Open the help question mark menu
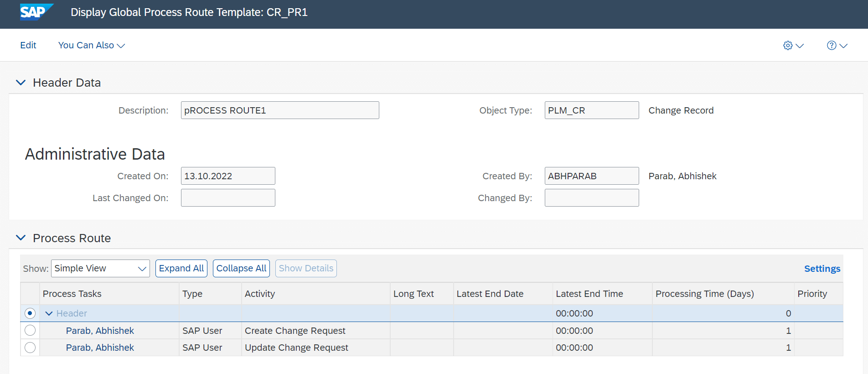Screen dimensions: 868x374 coord(837,46)
